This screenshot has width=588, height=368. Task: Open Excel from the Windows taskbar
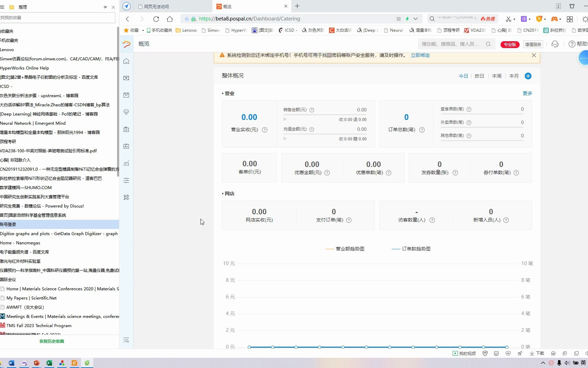(49, 363)
